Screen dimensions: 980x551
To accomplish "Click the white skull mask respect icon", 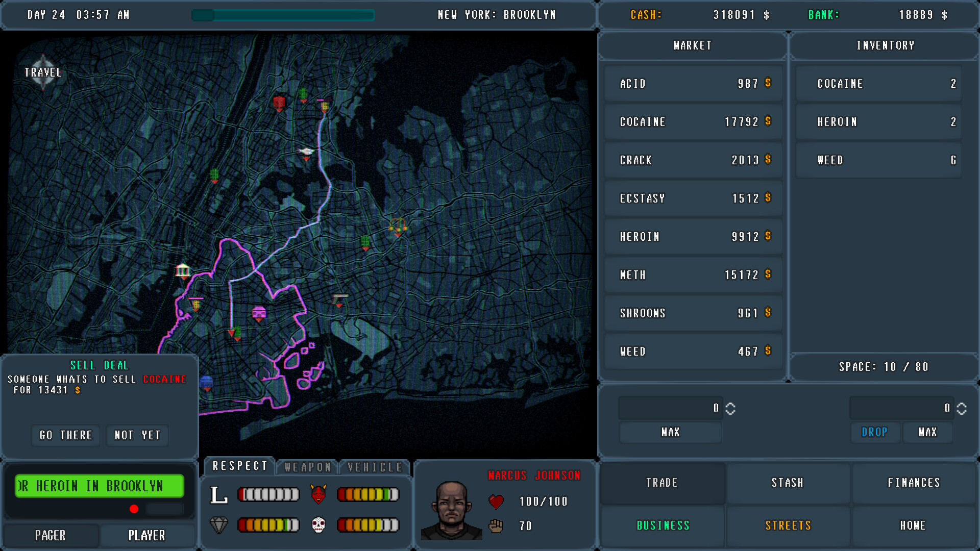I will [x=318, y=525].
